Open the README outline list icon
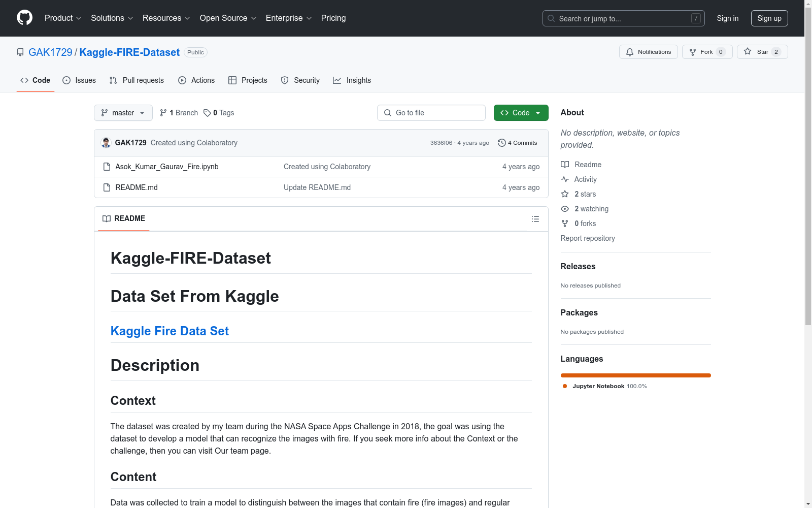Screen dimensions: 812x508 (535, 219)
